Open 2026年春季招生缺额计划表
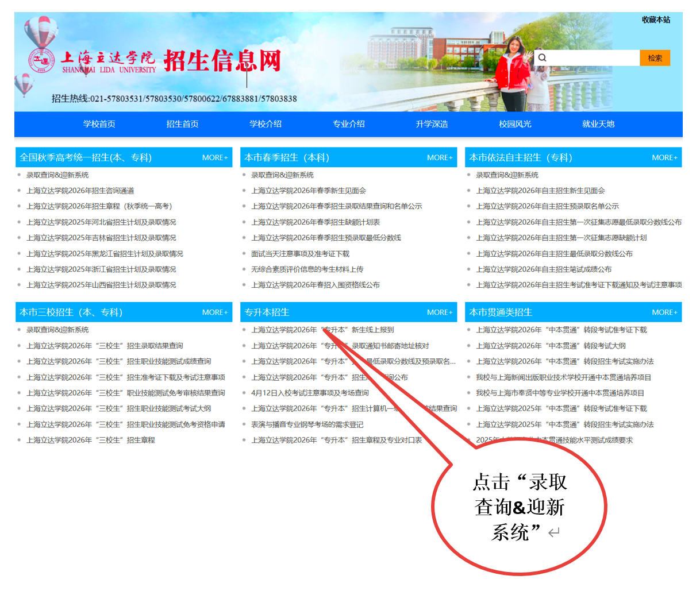 [x=316, y=222]
